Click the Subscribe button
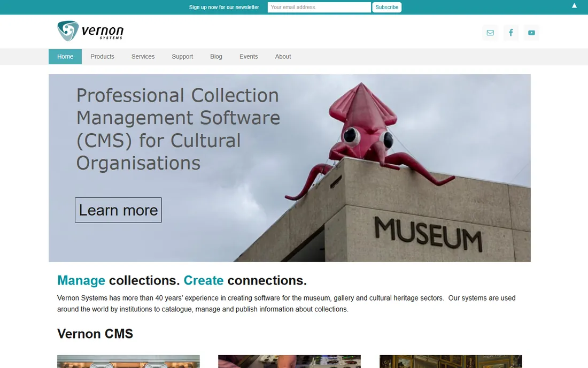The height and width of the screenshot is (368, 588). pyautogui.click(x=386, y=7)
